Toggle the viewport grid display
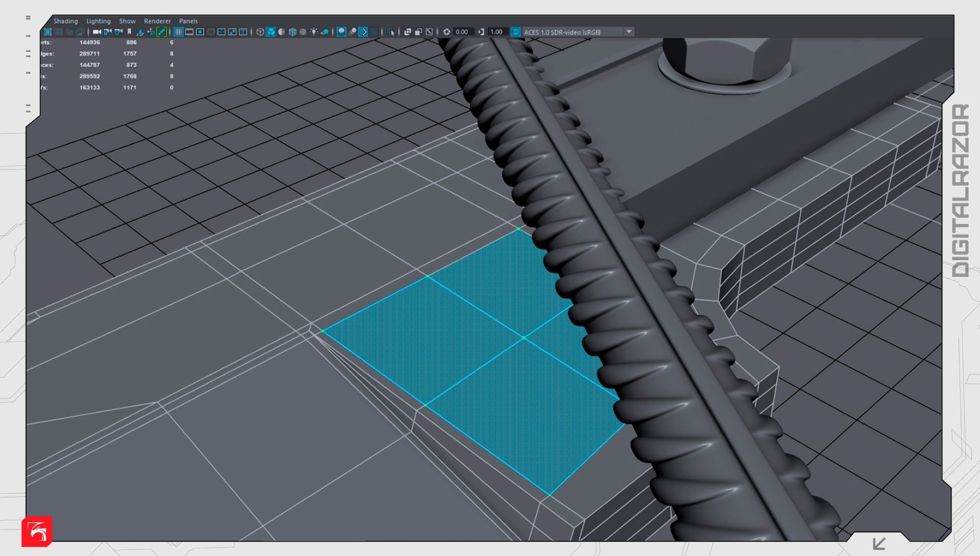The height and width of the screenshot is (556, 980). 178,32
